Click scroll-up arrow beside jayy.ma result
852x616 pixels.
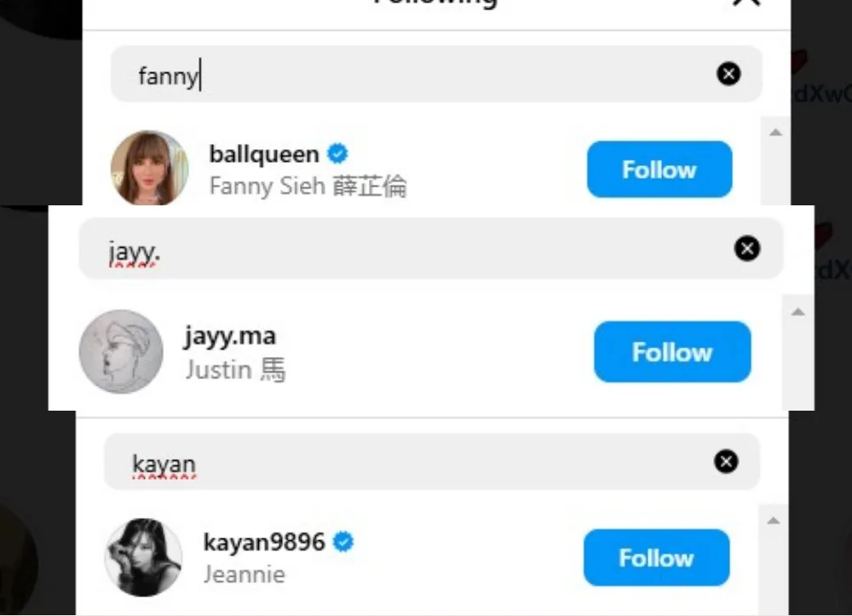click(x=797, y=312)
